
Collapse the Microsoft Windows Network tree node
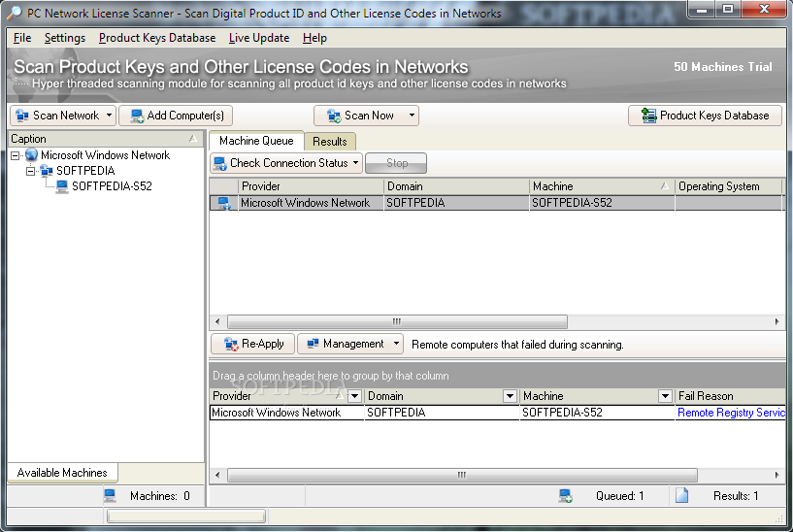tap(16, 155)
